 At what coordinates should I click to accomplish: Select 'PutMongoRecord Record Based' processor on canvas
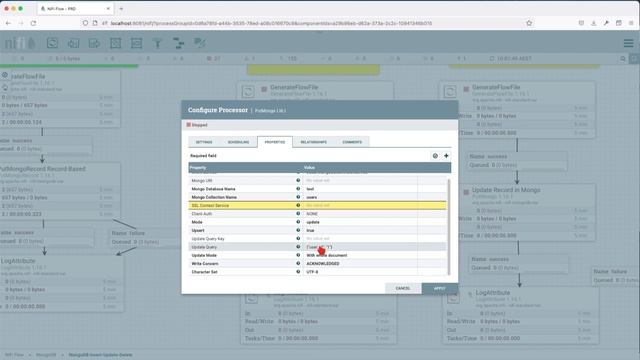click(x=60, y=191)
